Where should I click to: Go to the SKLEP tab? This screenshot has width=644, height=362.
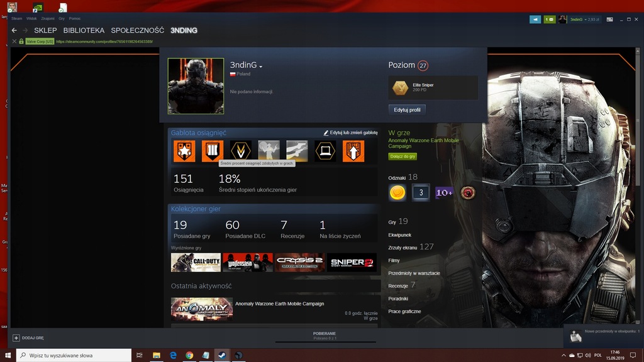[45, 30]
